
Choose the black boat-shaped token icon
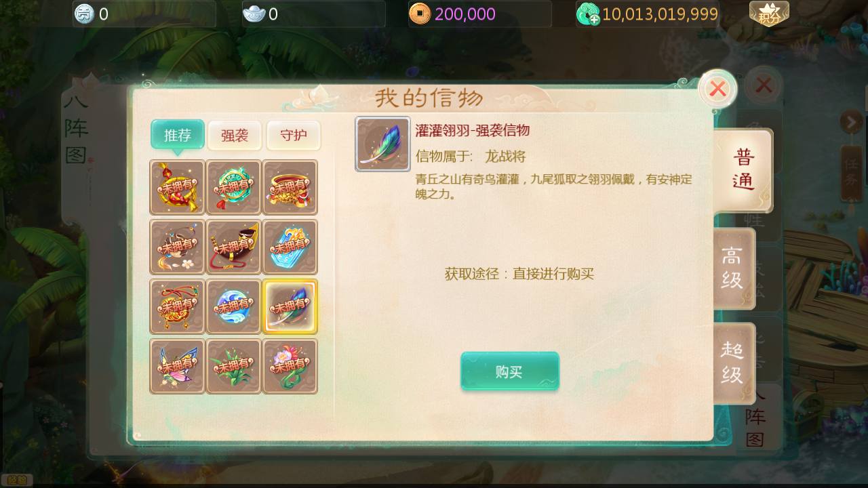tap(233, 247)
